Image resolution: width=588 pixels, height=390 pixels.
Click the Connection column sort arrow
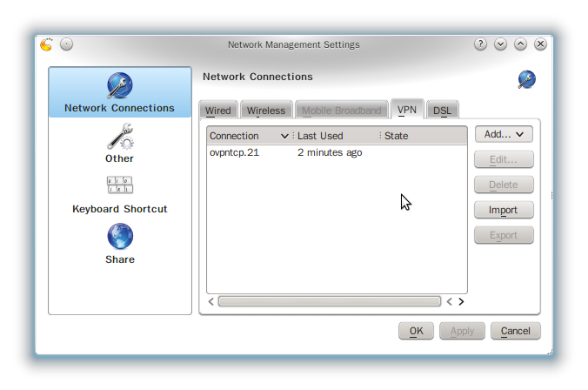coord(284,136)
